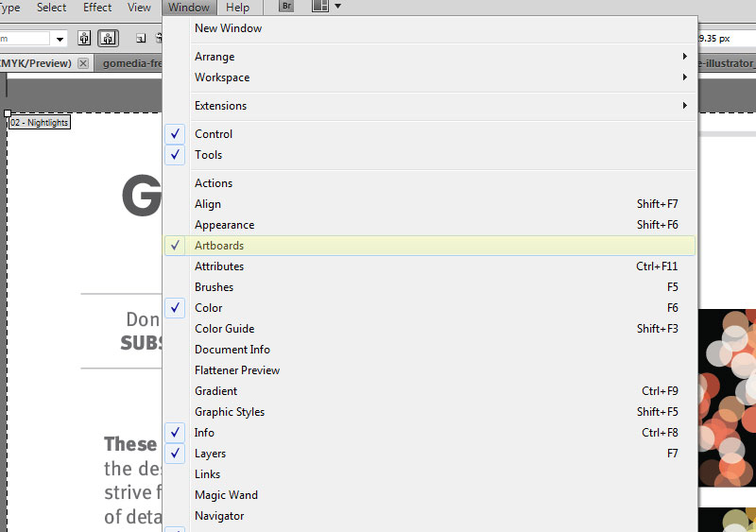Uncheck the Control panel option
This screenshot has width=756, height=532.
coord(213,134)
